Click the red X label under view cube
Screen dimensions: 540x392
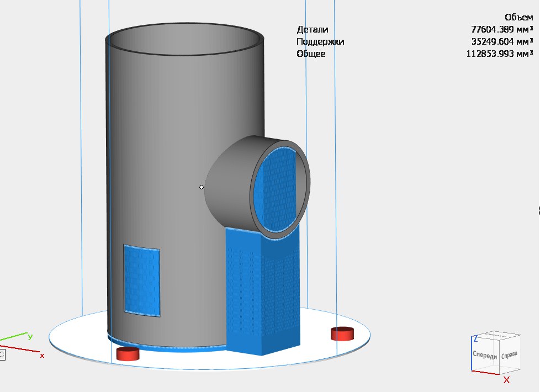pyautogui.click(x=506, y=380)
